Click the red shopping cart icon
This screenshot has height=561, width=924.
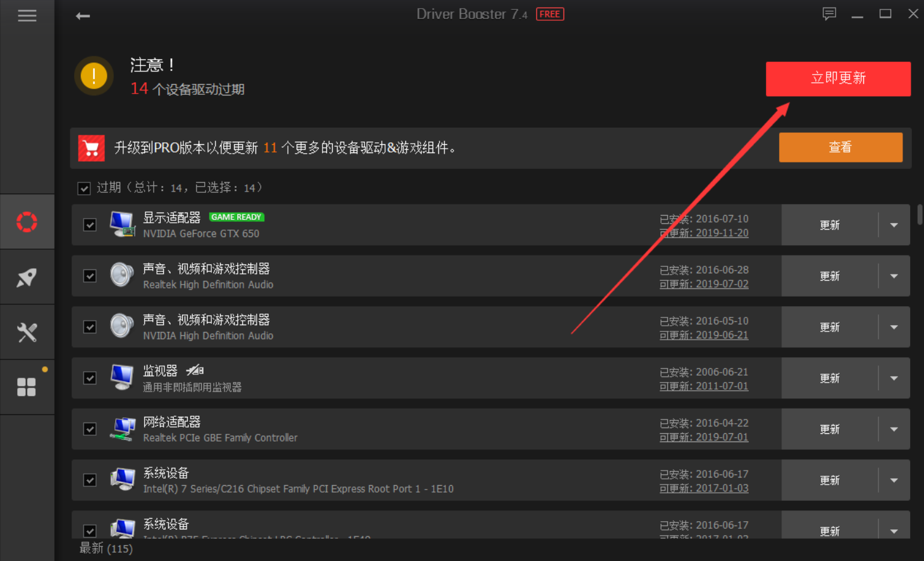(91, 148)
